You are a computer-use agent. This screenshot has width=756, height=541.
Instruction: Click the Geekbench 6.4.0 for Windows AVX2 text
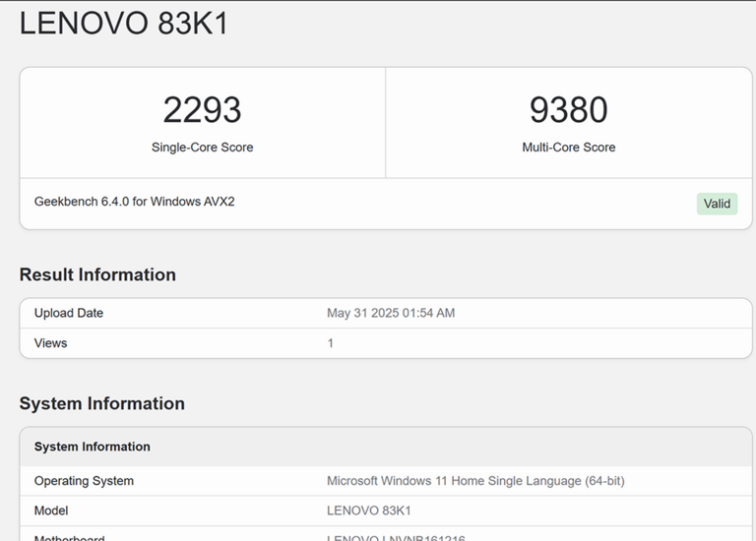pyautogui.click(x=134, y=202)
